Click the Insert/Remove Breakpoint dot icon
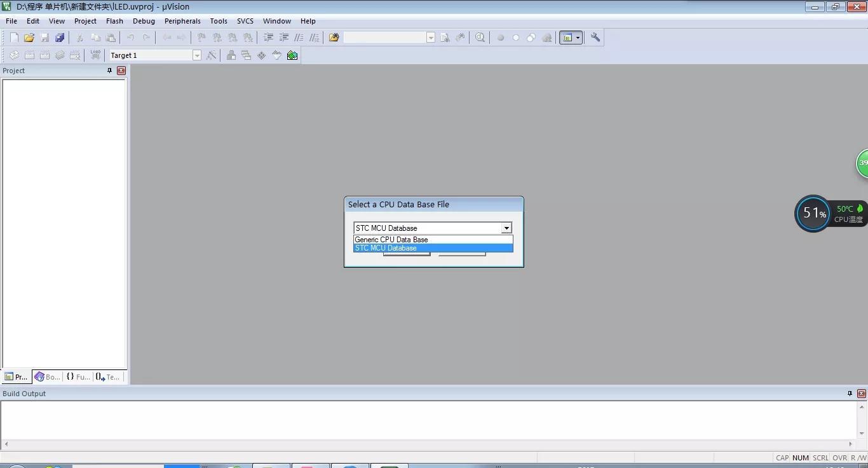 click(500, 38)
